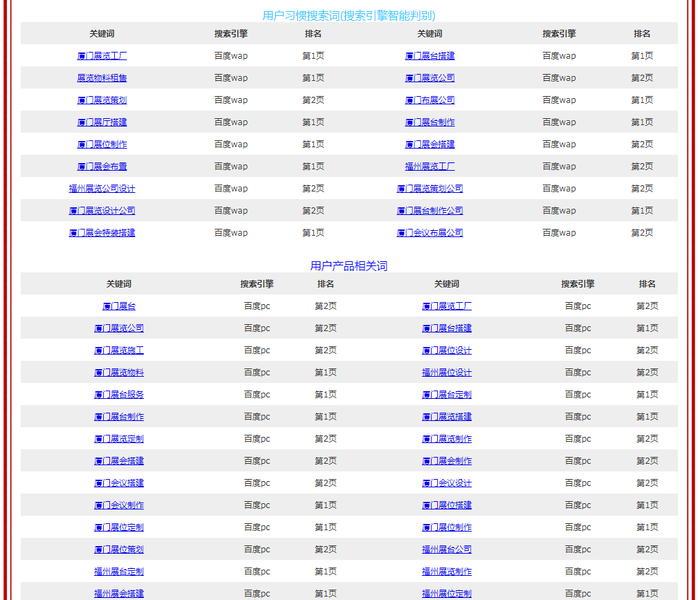Open the 厦门展会特装搭建 link
The width and height of the screenshot is (700, 600).
(x=102, y=233)
